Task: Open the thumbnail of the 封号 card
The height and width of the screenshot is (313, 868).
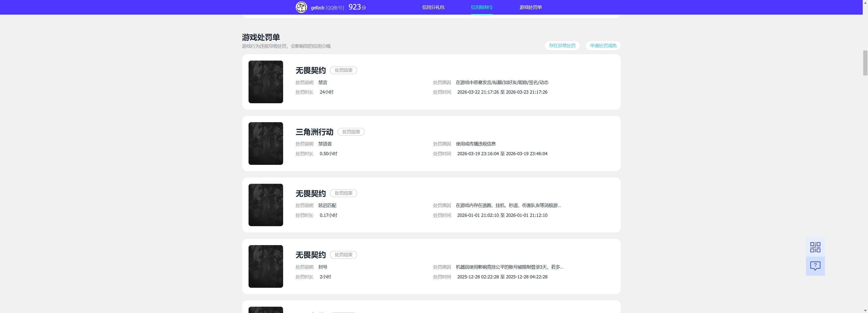Action: click(x=265, y=267)
